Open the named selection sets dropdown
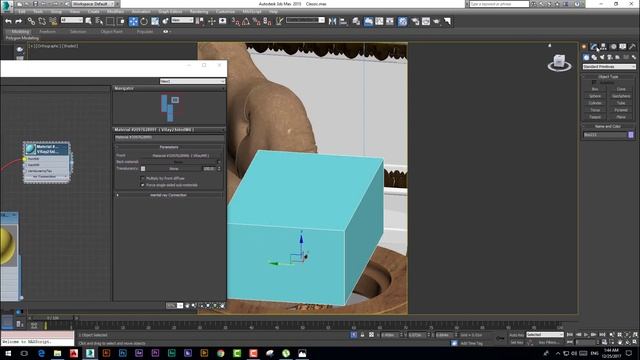Screen dimensions: 640x360 (305, 20)
